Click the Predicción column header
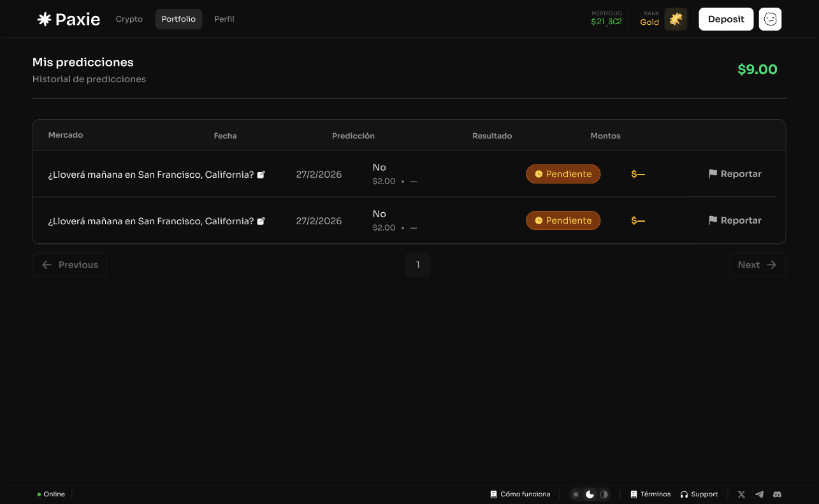Image resolution: width=819 pixels, height=504 pixels. click(x=353, y=136)
